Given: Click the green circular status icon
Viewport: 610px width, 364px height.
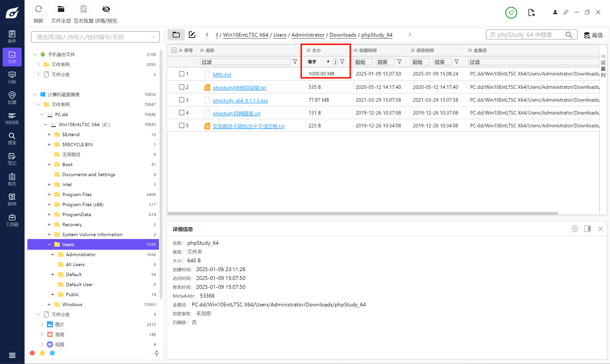Looking at the screenshot, I should pos(511,12).
